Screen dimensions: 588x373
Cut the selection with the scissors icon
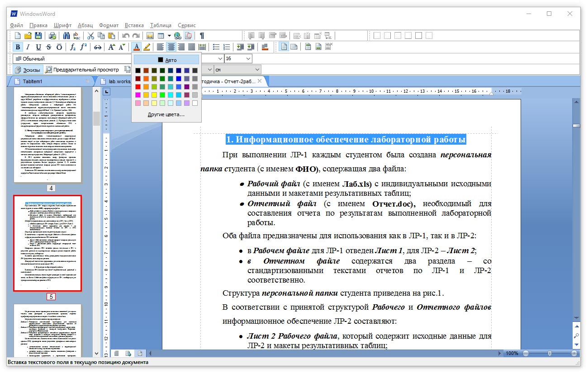90,36
